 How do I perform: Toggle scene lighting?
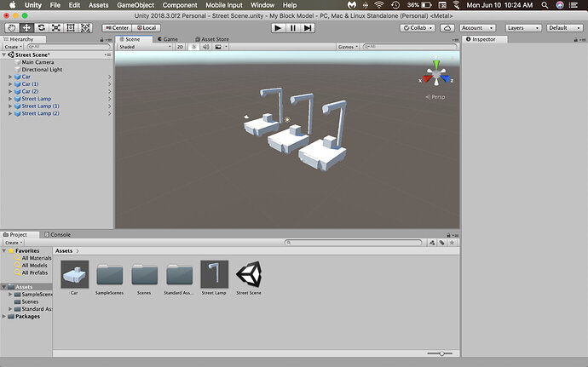pyautogui.click(x=194, y=47)
